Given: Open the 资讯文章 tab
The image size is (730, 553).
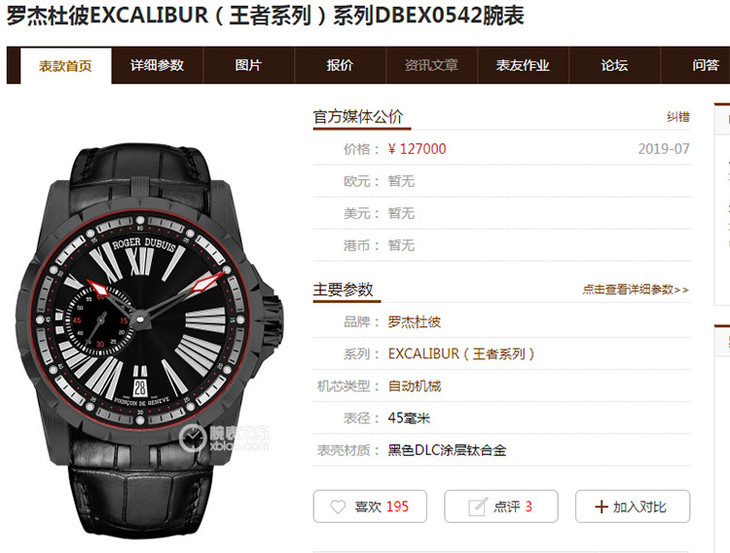Looking at the screenshot, I should 431,66.
